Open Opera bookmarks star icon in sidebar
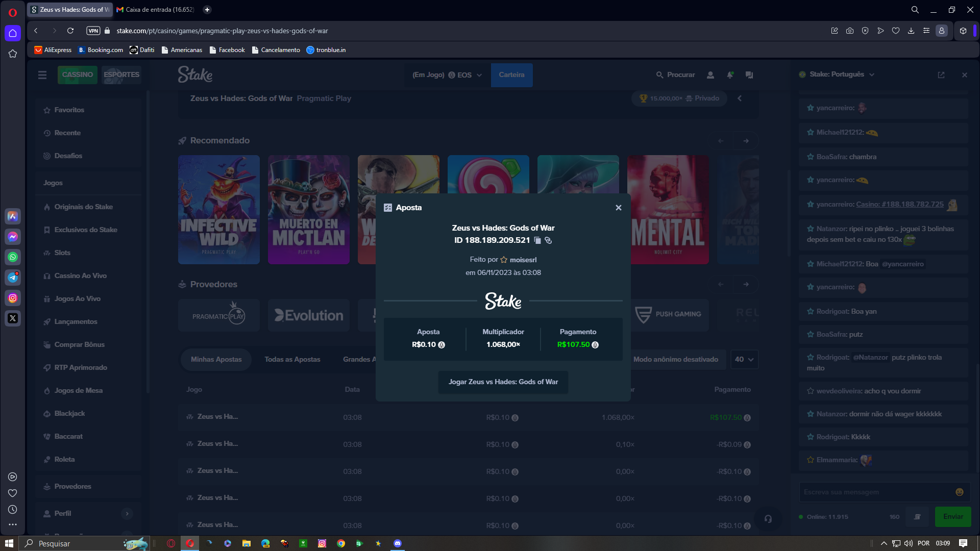Viewport: 980px width, 551px height. 13,54
